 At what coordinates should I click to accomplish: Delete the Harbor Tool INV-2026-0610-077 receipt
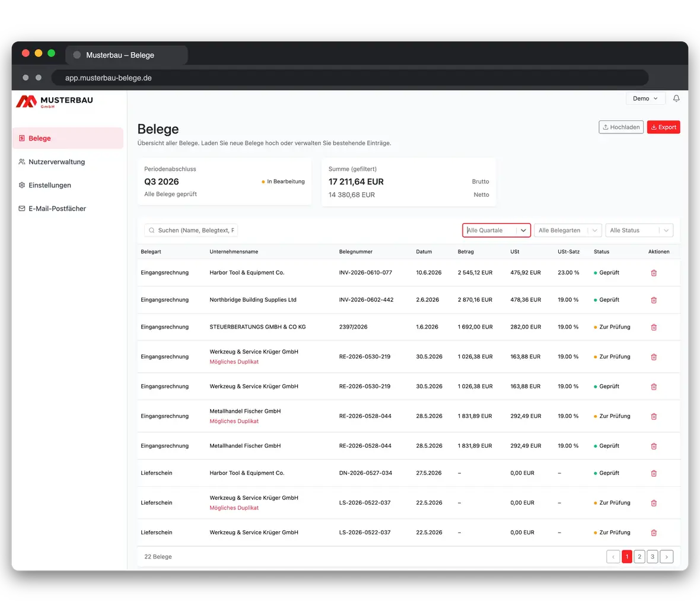[654, 273]
